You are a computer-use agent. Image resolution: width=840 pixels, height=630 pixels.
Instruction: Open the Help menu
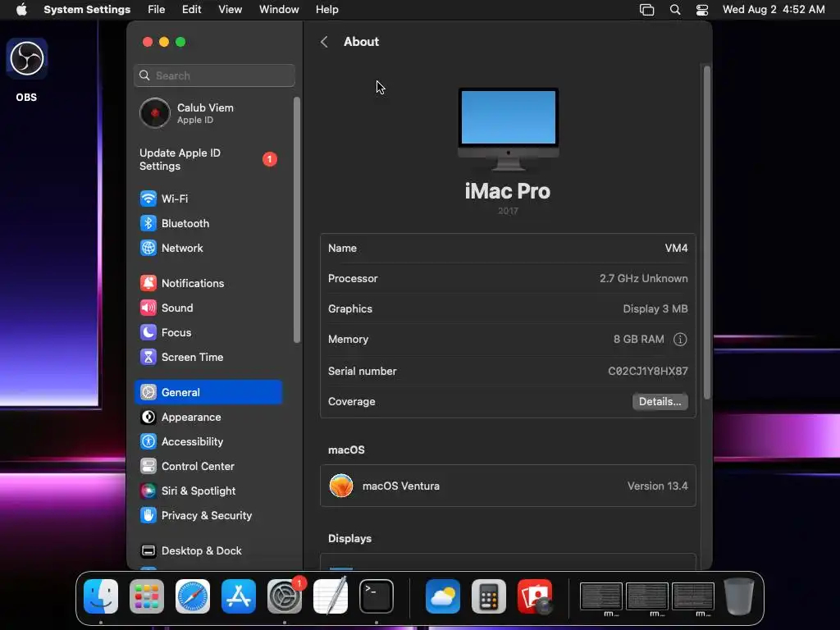(326, 10)
